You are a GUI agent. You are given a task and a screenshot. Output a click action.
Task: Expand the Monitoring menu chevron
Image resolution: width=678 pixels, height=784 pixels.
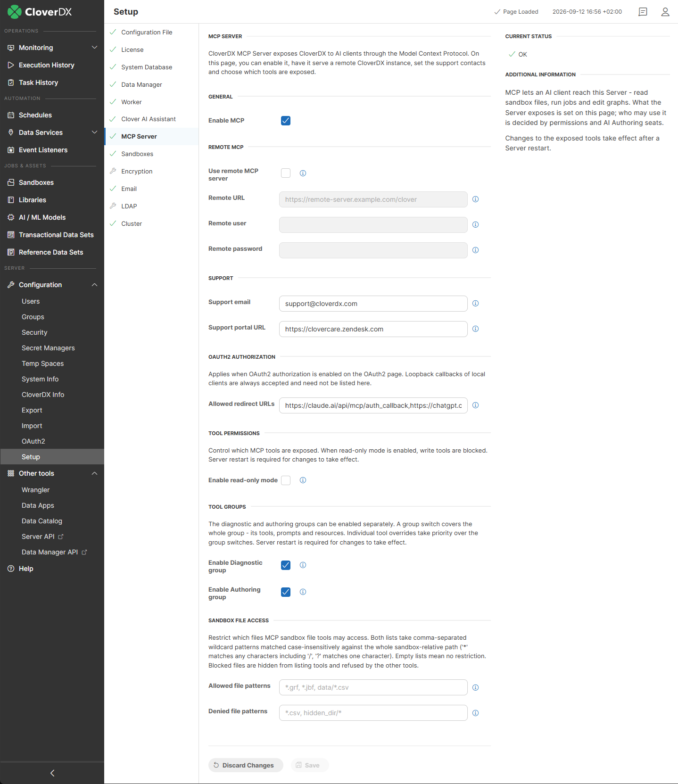coord(94,48)
